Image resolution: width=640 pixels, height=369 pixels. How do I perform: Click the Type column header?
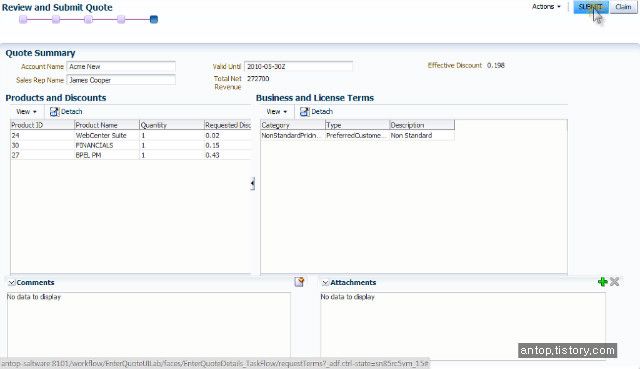pos(357,125)
